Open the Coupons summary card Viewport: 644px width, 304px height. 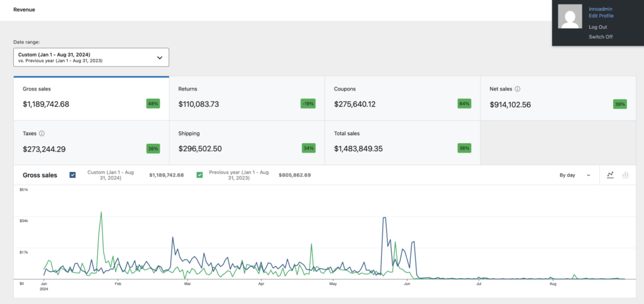[402, 98]
